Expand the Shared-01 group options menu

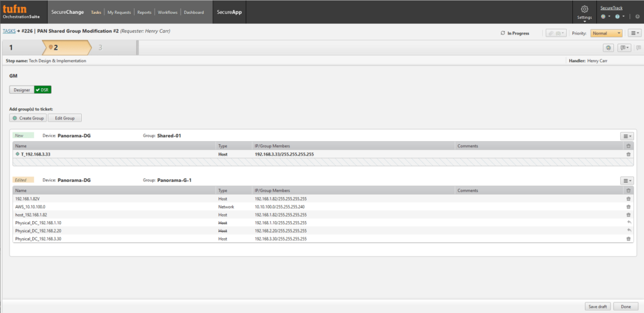click(x=626, y=135)
